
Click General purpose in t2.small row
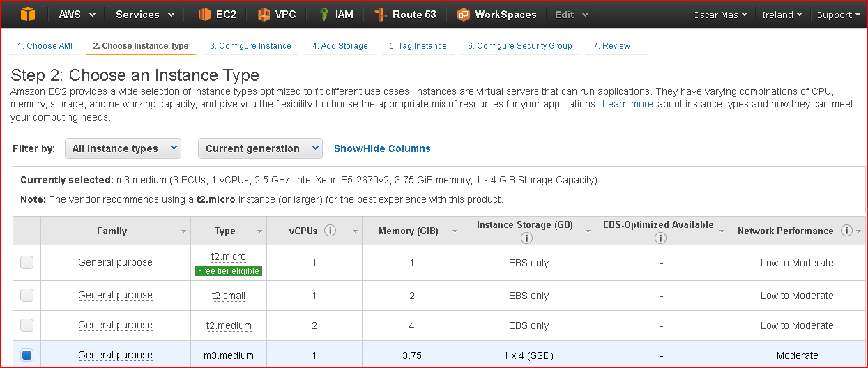pyautogui.click(x=115, y=296)
